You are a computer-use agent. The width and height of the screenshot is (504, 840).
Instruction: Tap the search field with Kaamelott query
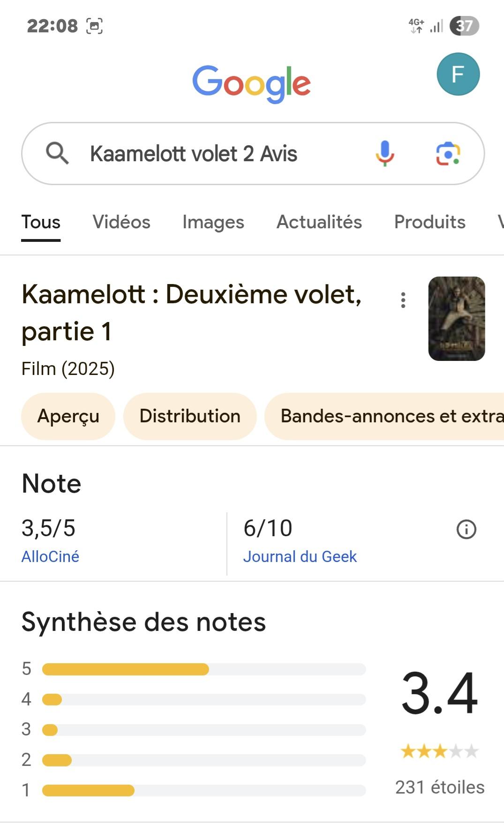(x=211, y=154)
